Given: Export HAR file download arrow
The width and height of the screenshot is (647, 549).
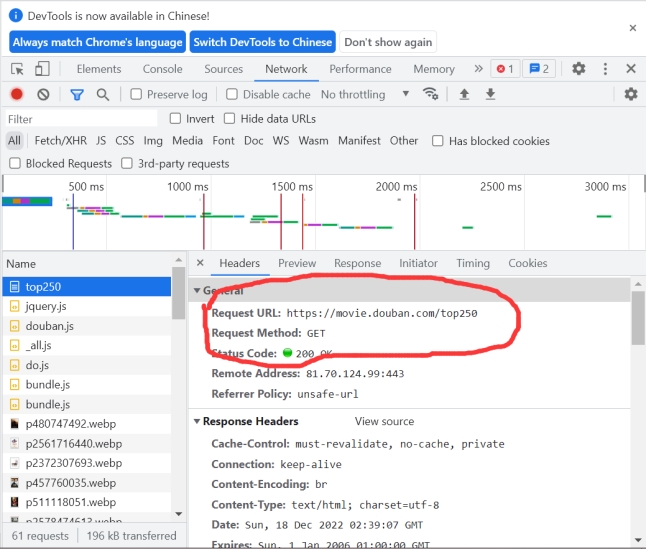Looking at the screenshot, I should [x=490, y=95].
